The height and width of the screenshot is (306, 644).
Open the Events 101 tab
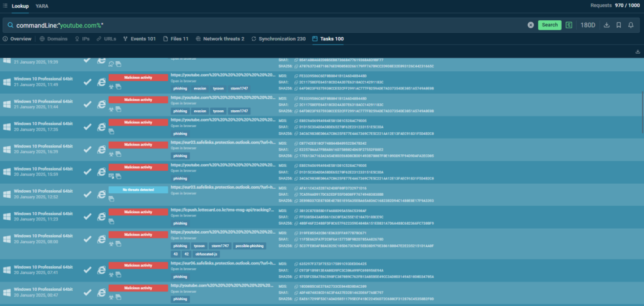coord(139,39)
